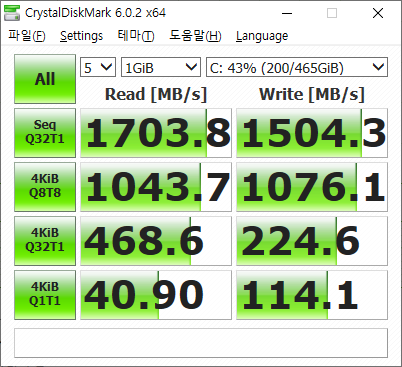Open the Language menu
Image resolution: width=402 pixels, height=367 pixels.
pyautogui.click(x=262, y=36)
